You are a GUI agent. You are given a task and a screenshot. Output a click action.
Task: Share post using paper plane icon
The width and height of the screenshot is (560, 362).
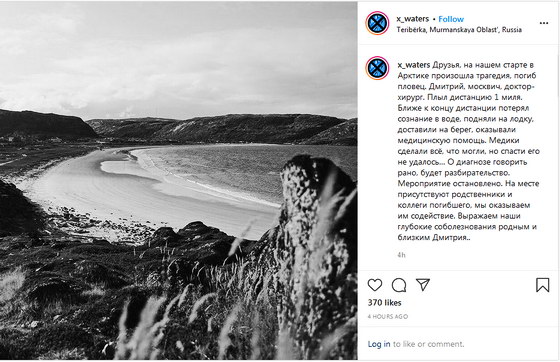[x=423, y=285]
